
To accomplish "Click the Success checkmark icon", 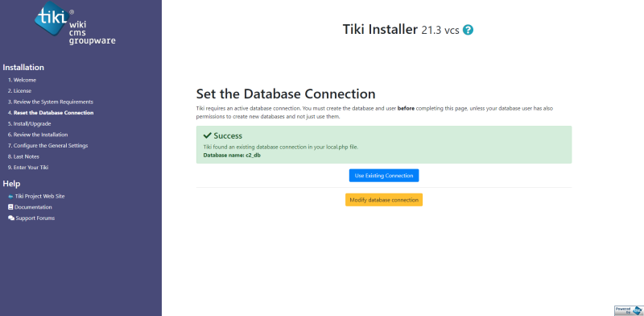I will tap(208, 135).
